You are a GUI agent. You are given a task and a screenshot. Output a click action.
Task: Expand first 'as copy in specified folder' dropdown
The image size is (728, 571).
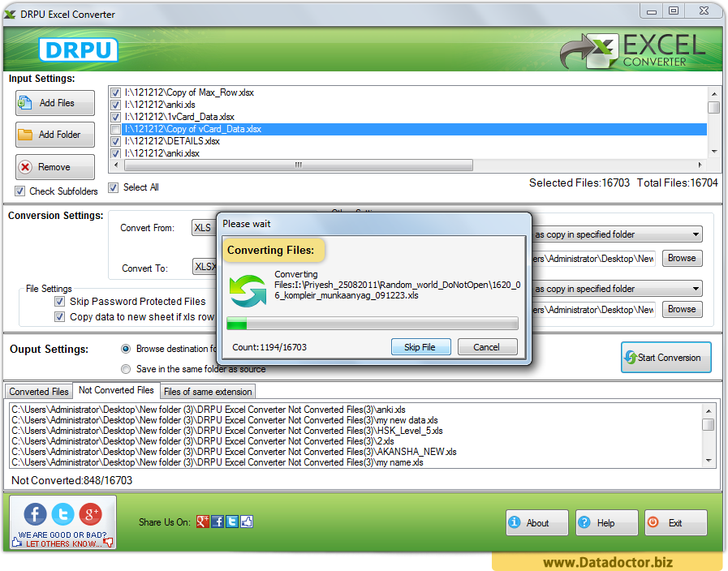pyautogui.click(x=618, y=234)
